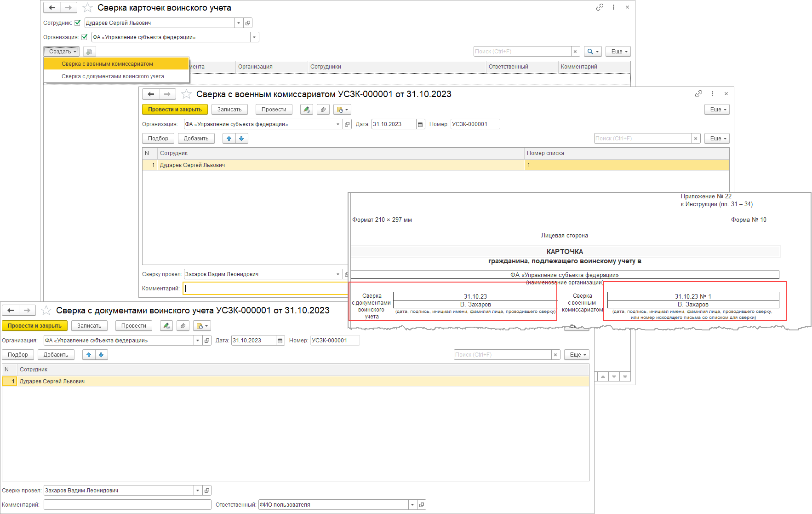The height and width of the screenshot is (514, 812).
Task: Expand the Ответственный ФИО пользователя dropdown
Action: [412, 505]
